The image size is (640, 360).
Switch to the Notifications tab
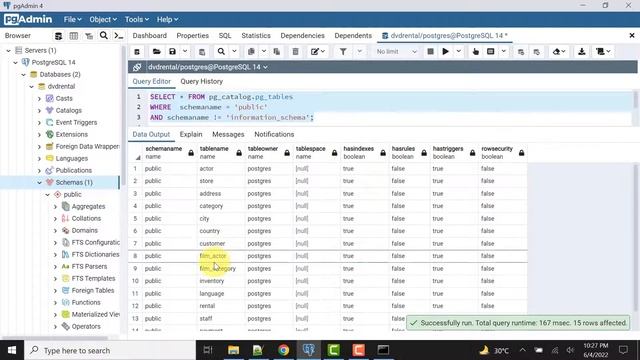pyautogui.click(x=274, y=134)
